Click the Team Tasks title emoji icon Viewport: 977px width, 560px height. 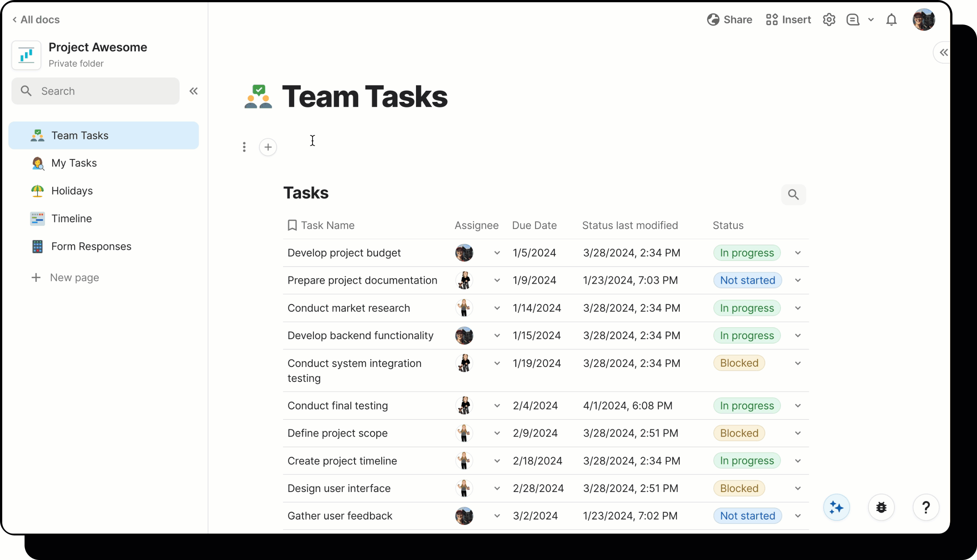(x=258, y=97)
